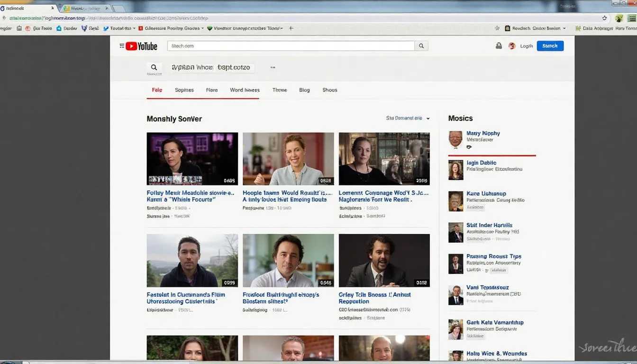Viewport: 637px width, 364px height.
Task: Close the first browser tab with its X
Action: click(53, 9)
